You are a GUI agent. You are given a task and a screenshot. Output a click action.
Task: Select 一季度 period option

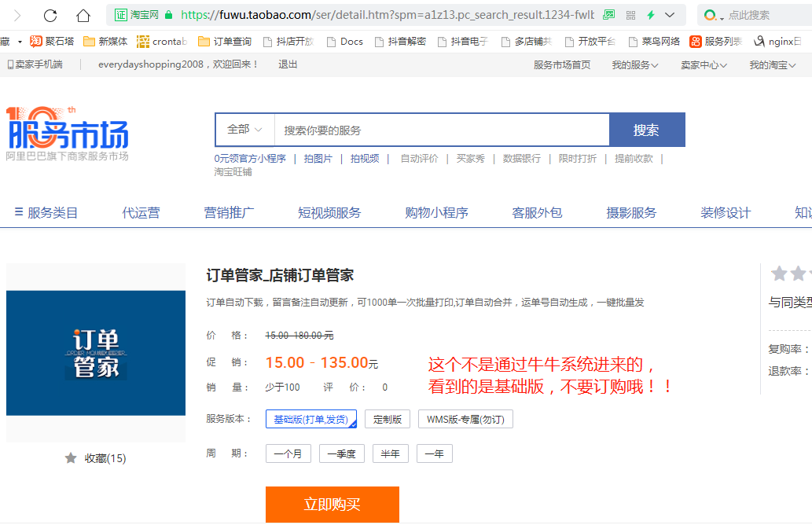[342, 453]
